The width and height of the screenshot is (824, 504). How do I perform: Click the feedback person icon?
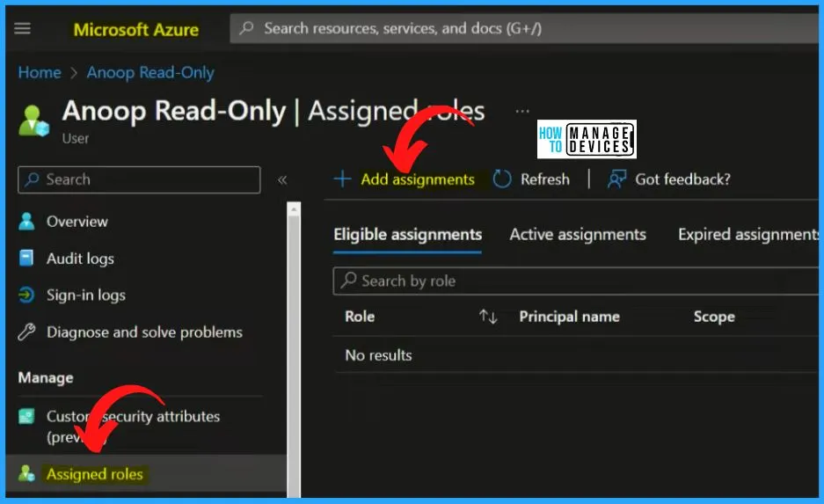(616, 179)
